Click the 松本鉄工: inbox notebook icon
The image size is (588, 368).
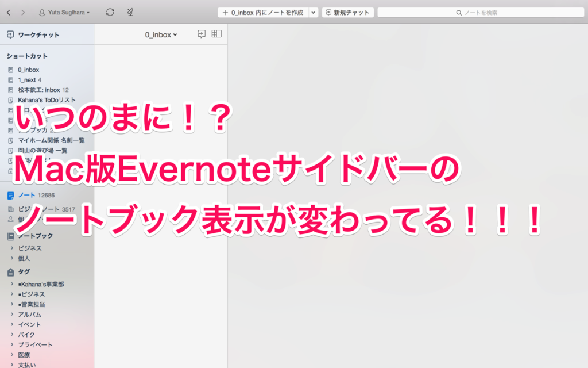click(10, 90)
